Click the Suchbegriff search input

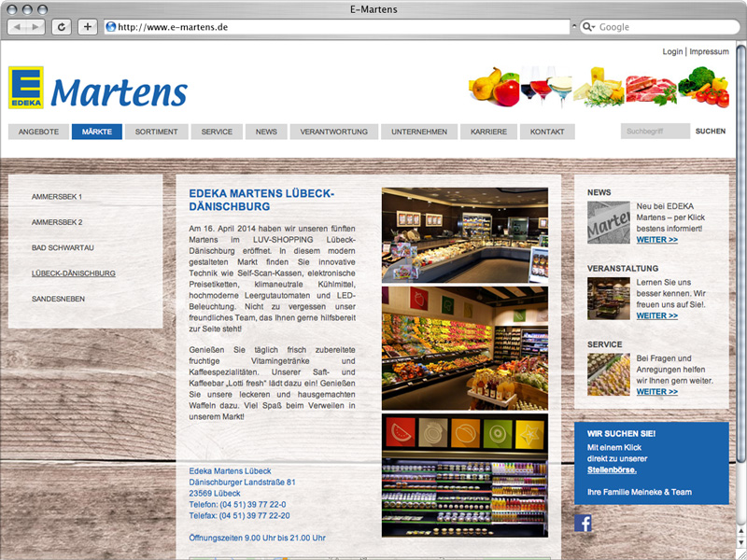655,131
